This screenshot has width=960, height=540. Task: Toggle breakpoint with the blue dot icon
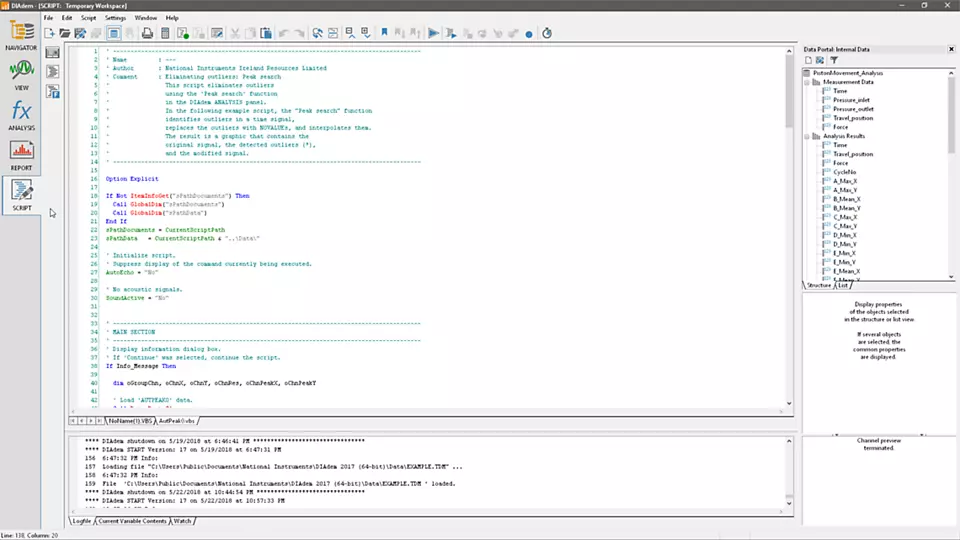pos(529,34)
